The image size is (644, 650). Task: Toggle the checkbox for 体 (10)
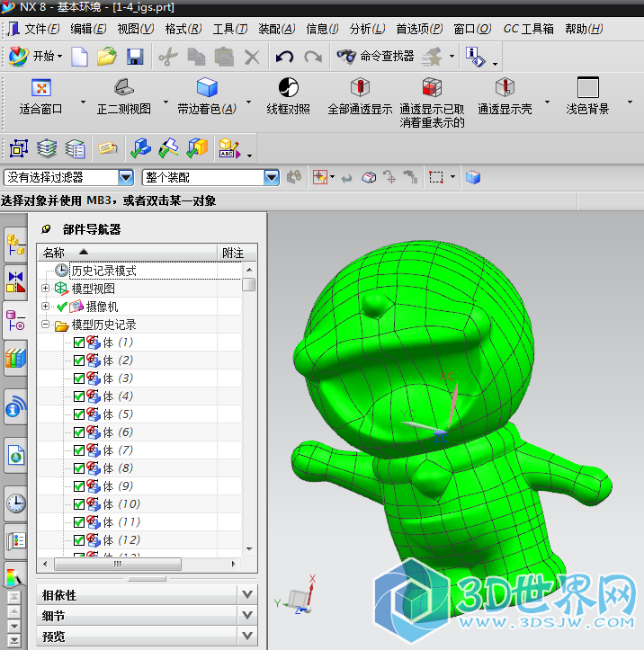(x=79, y=504)
